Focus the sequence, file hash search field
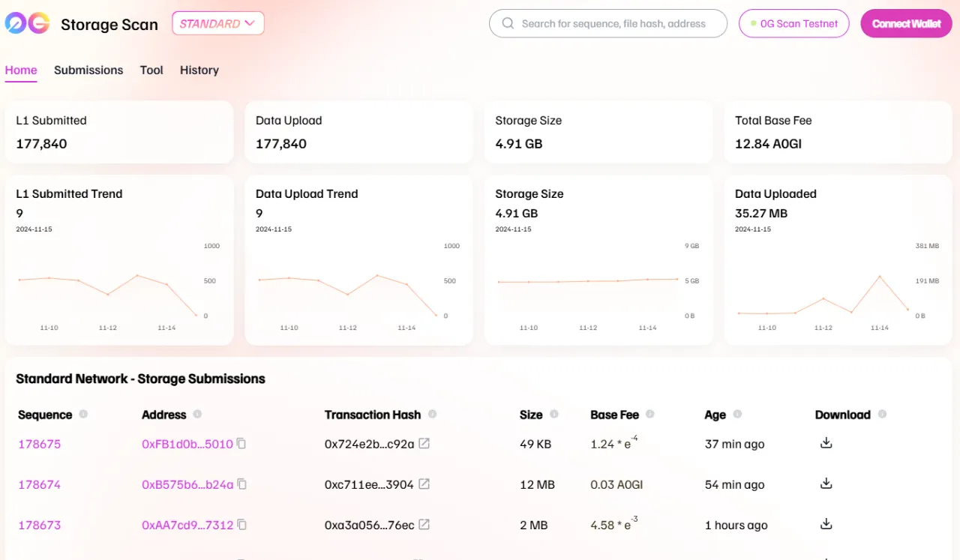The image size is (960, 560). tap(613, 24)
